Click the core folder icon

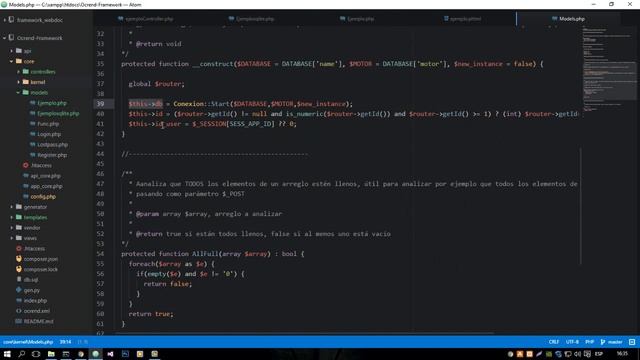point(19,61)
